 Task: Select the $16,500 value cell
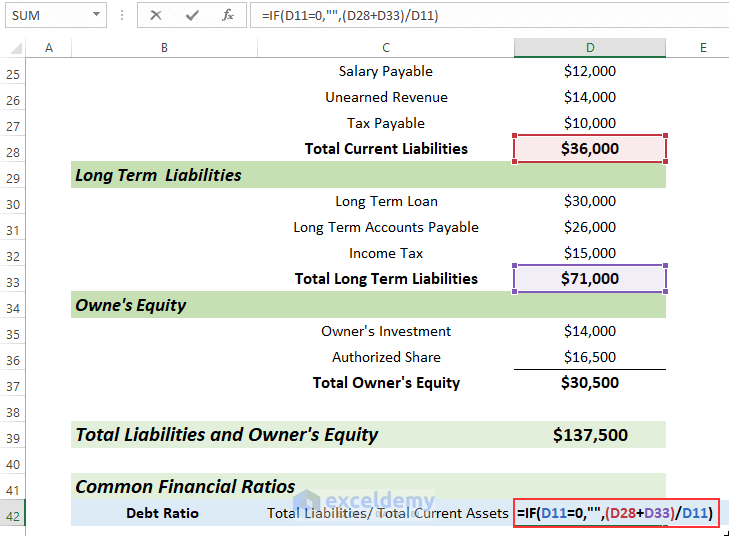click(590, 357)
